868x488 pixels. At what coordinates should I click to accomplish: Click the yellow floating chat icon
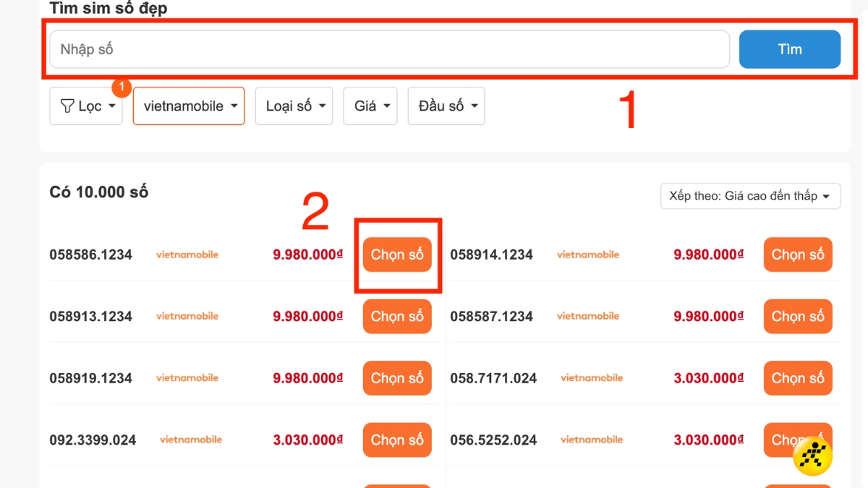[x=812, y=456]
